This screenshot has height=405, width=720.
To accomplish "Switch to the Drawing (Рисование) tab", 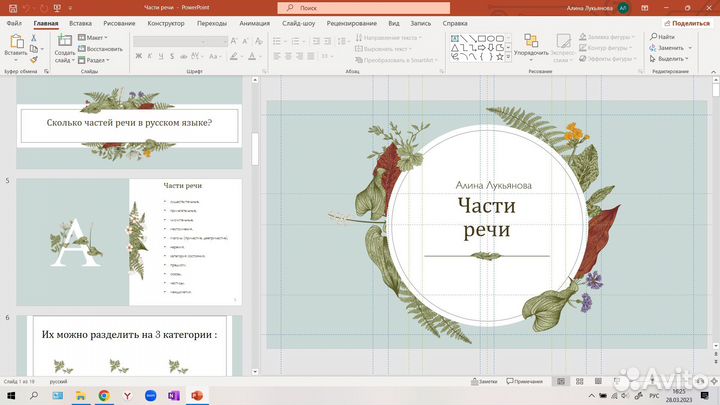I will coord(119,23).
